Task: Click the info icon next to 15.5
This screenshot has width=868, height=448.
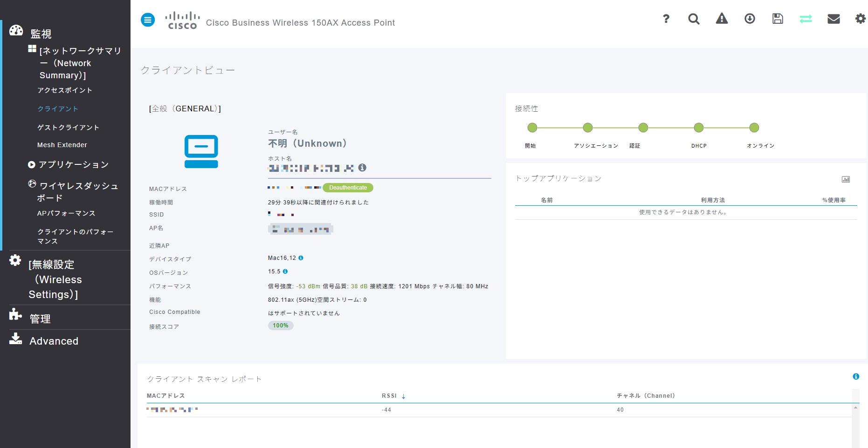Action: [x=285, y=272]
